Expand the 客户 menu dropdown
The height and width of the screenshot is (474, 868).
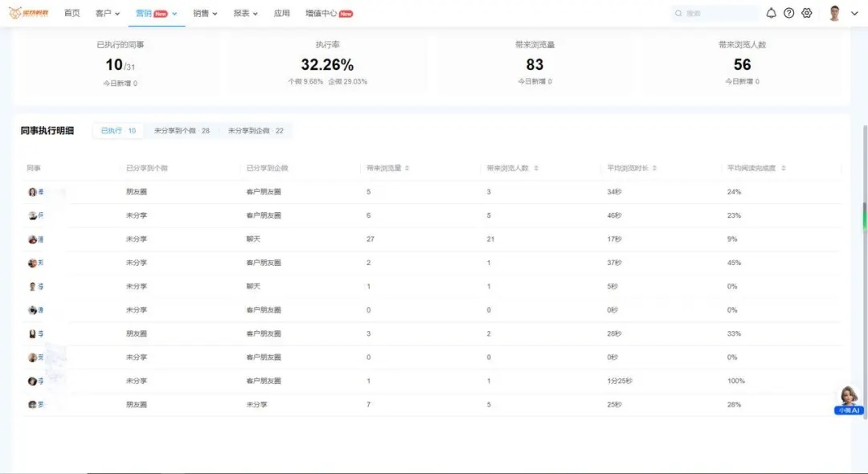pos(108,14)
